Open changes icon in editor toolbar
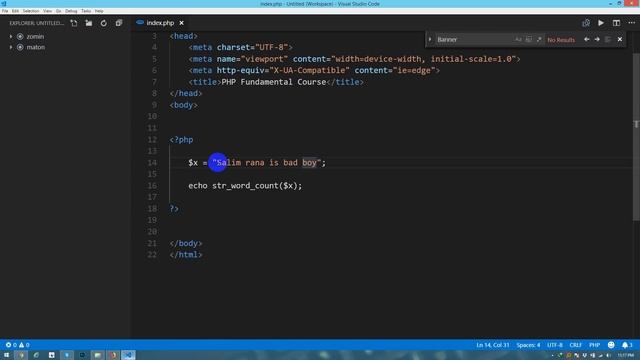 tap(586, 23)
